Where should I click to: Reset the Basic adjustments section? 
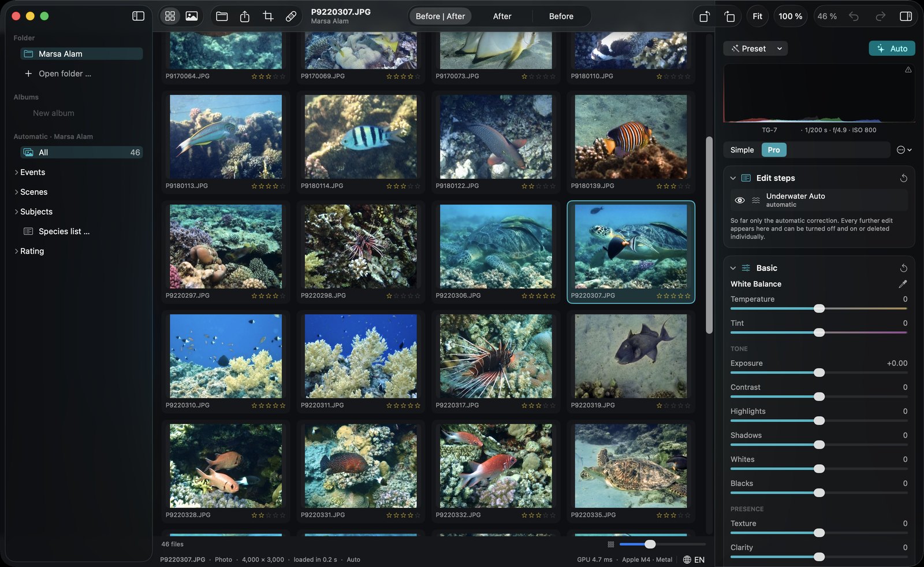click(904, 268)
